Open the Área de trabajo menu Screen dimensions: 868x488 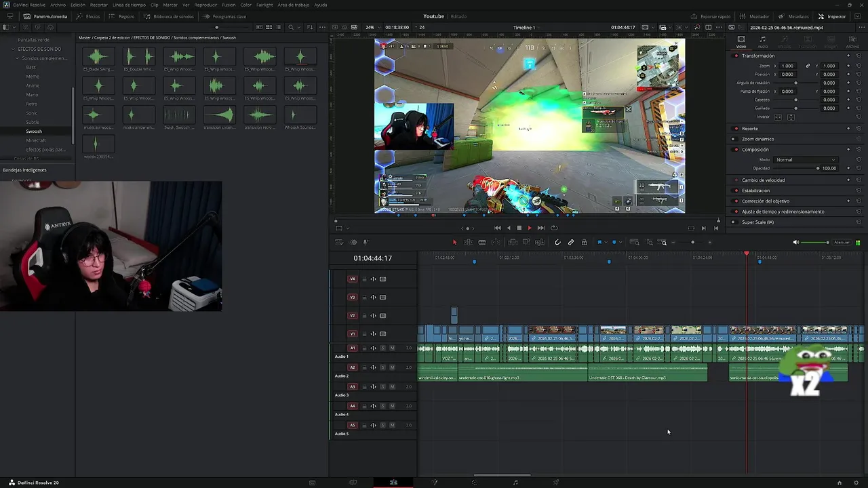(293, 5)
